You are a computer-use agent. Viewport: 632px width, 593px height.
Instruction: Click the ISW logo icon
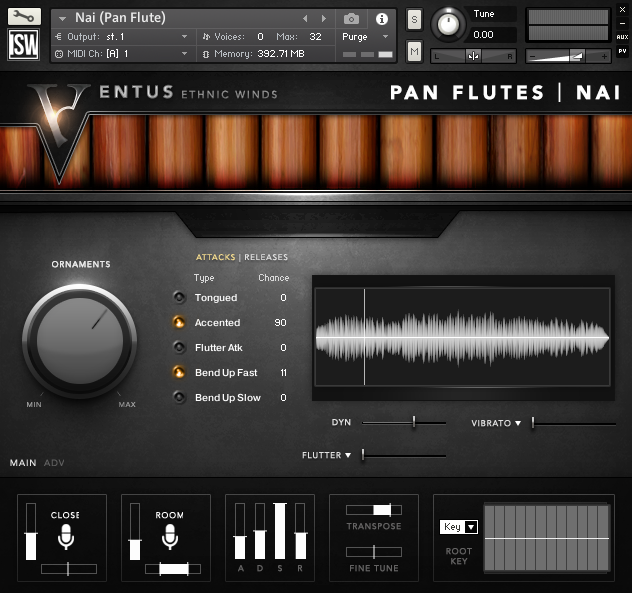click(24, 45)
